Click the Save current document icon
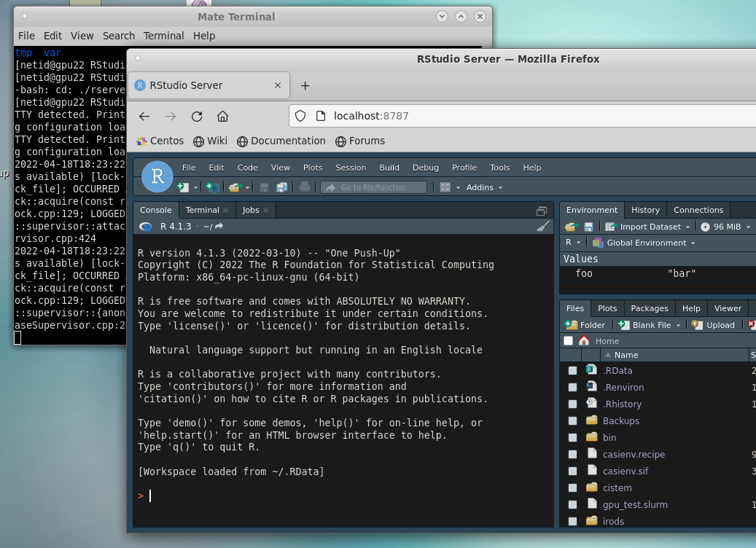The image size is (756, 548). click(264, 187)
